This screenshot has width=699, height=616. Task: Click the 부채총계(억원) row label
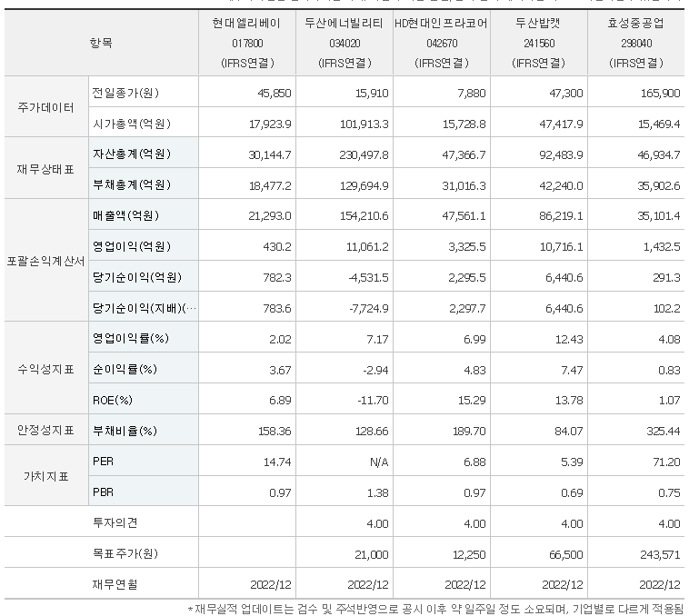pyautogui.click(x=132, y=185)
